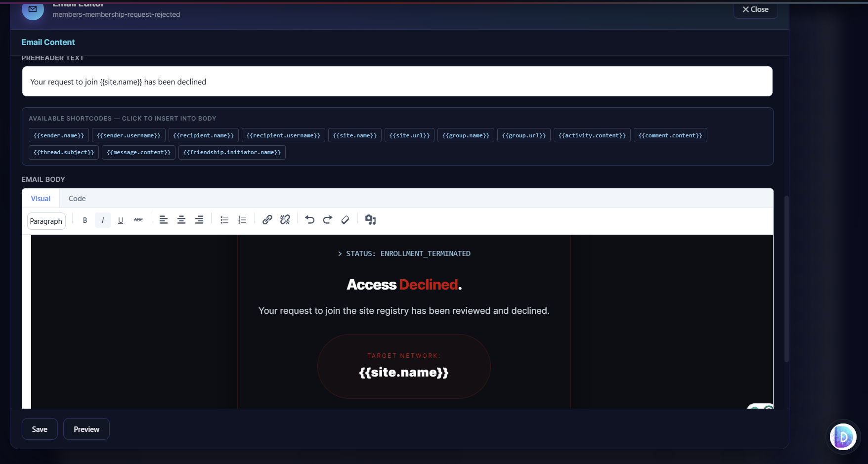Click the Email Content section heading

[x=48, y=42]
